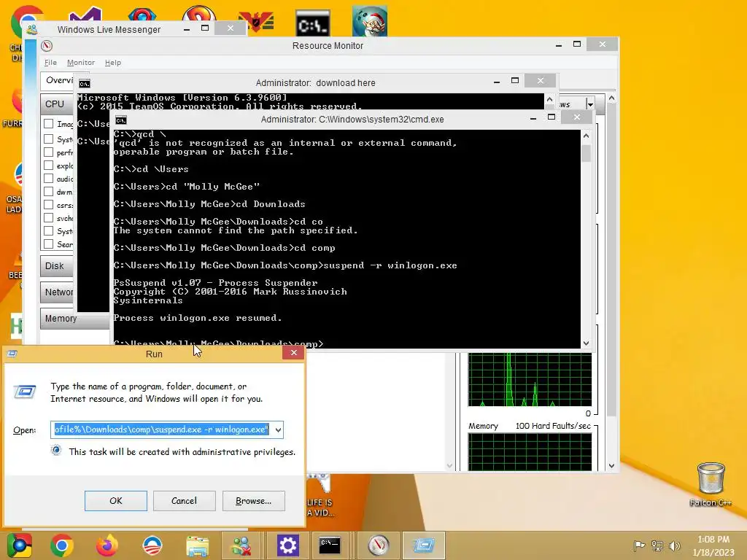Click the cmd.exe window scroll down arrow
Screen dimensions: 747x560
tap(586, 343)
